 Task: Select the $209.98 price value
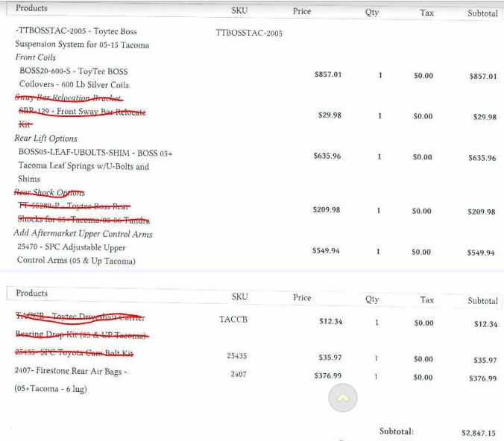[327, 210]
